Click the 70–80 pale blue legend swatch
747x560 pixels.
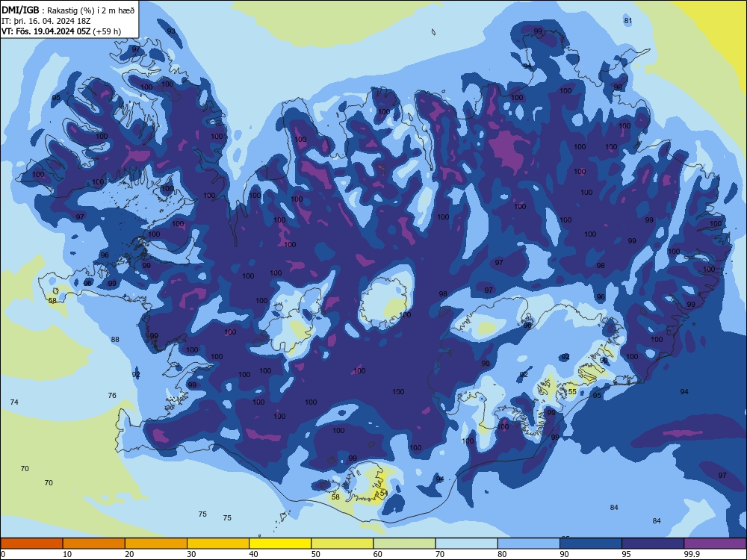coord(467,544)
